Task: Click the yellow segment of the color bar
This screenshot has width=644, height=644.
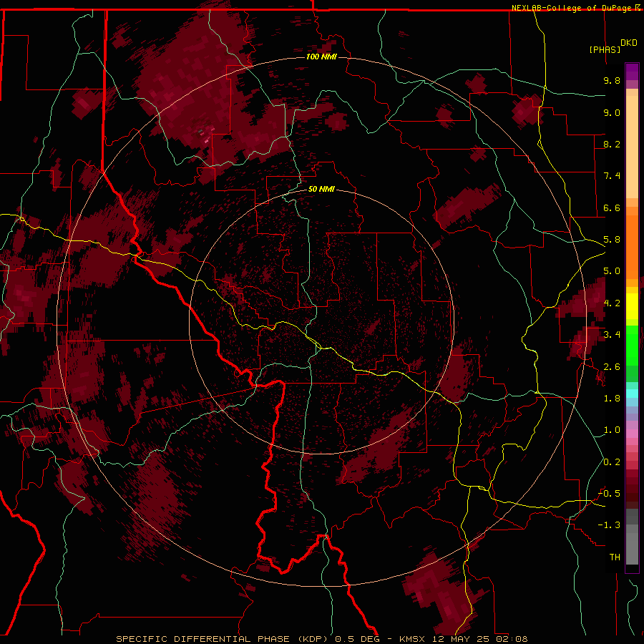Action: click(x=632, y=306)
